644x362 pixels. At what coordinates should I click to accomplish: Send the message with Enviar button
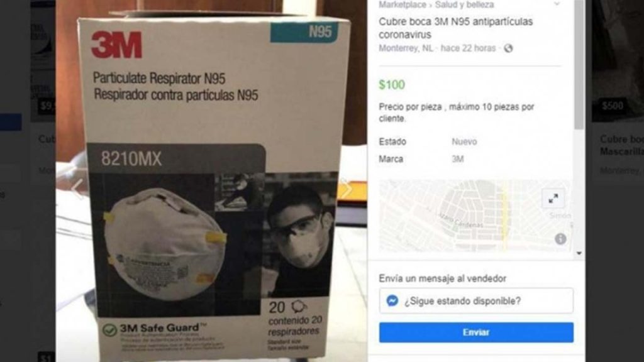pos(476,332)
